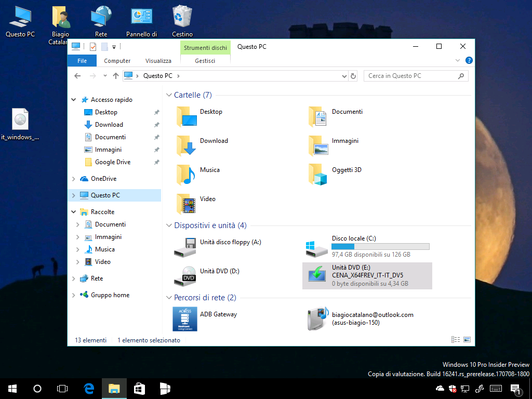The height and width of the screenshot is (399, 532).
Task: Open the Desktop folder in Cartelle
Action: [x=199, y=116]
